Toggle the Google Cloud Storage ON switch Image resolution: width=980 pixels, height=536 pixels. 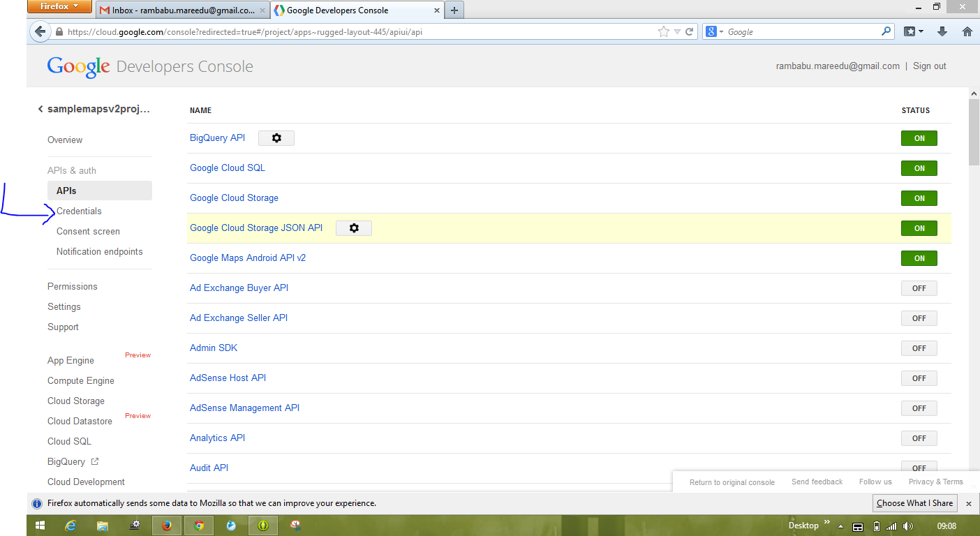click(x=919, y=198)
